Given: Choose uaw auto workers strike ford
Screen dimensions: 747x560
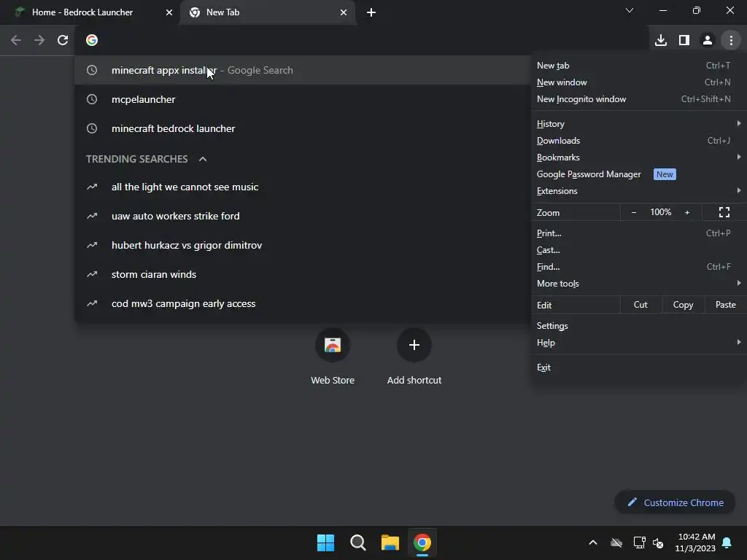Looking at the screenshot, I should pos(303,216).
